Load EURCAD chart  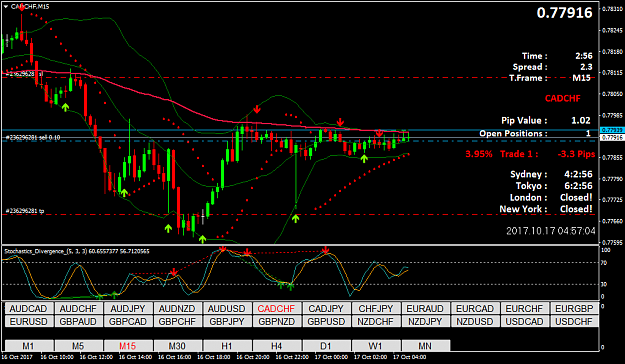tap(475, 309)
